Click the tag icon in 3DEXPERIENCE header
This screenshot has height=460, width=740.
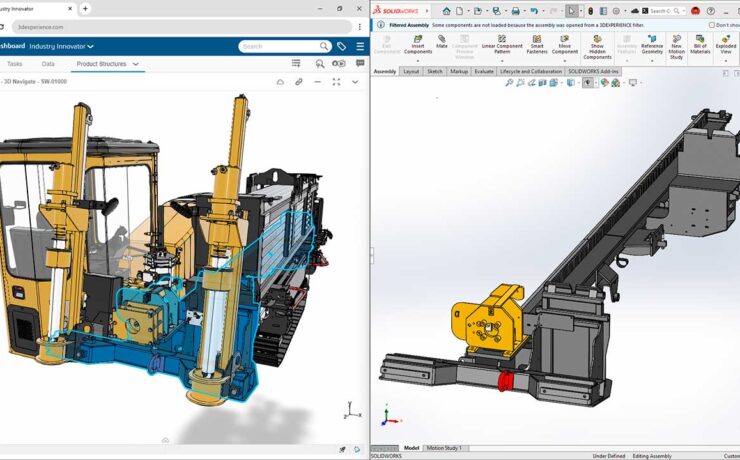point(341,46)
